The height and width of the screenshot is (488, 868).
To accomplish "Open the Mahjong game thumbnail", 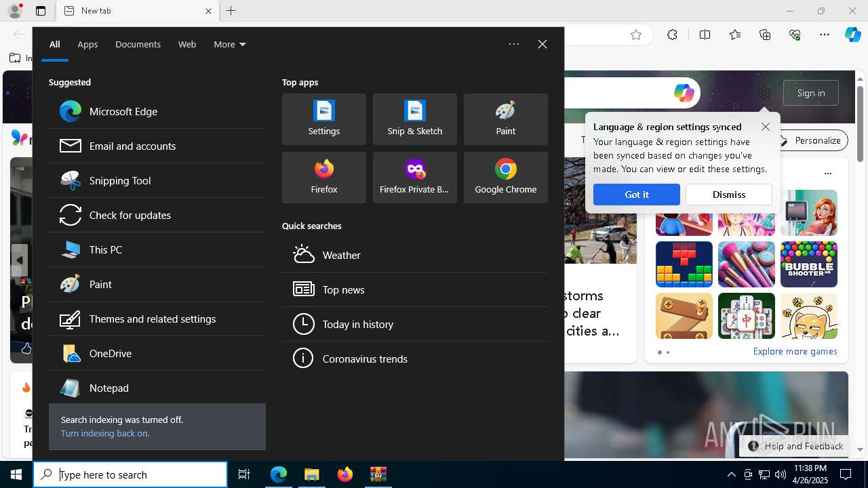I will click(x=747, y=316).
